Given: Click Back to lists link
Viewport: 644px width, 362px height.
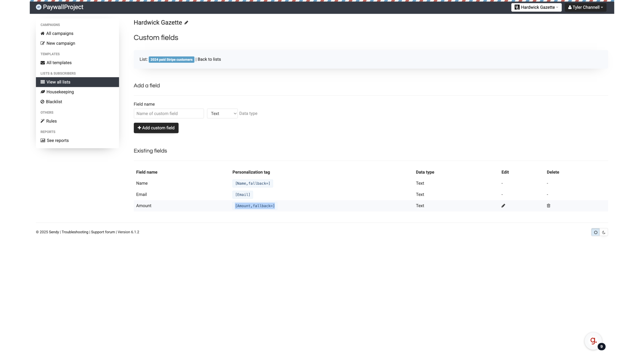Looking at the screenshot, I should pos(209,59).
